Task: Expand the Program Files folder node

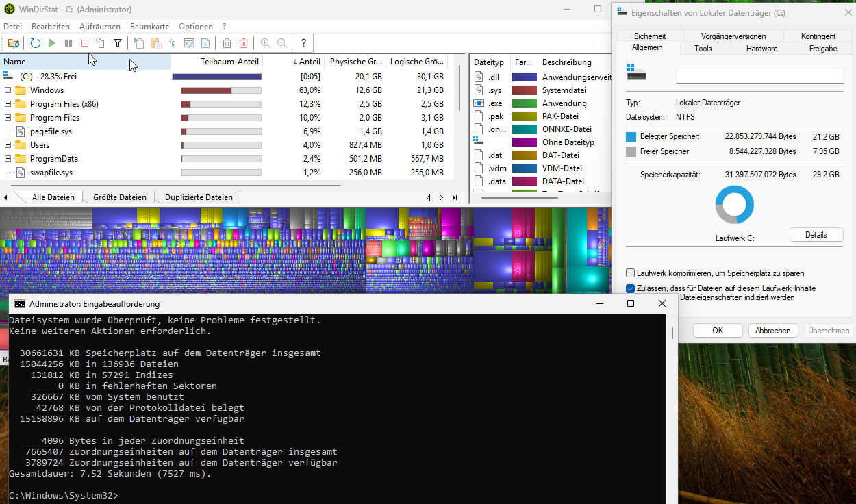Action: [8, 117]
